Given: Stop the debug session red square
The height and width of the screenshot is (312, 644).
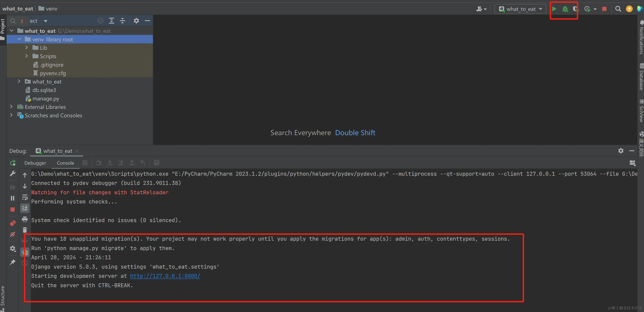Looking at the screenshot, I should pyautogui.click(x=13, y=209).
